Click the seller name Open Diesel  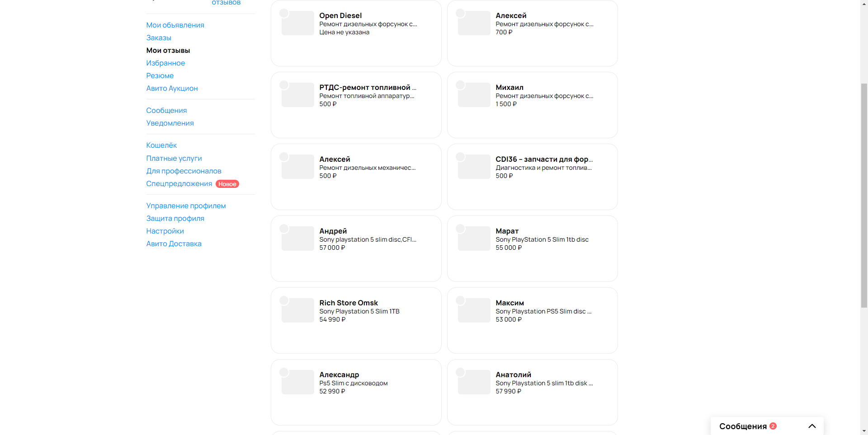[340, 16]
